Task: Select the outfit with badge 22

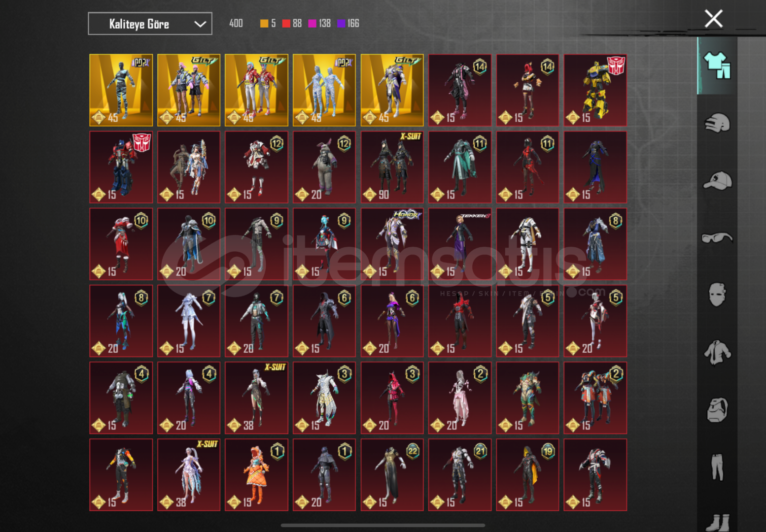Action: point(392,475)
